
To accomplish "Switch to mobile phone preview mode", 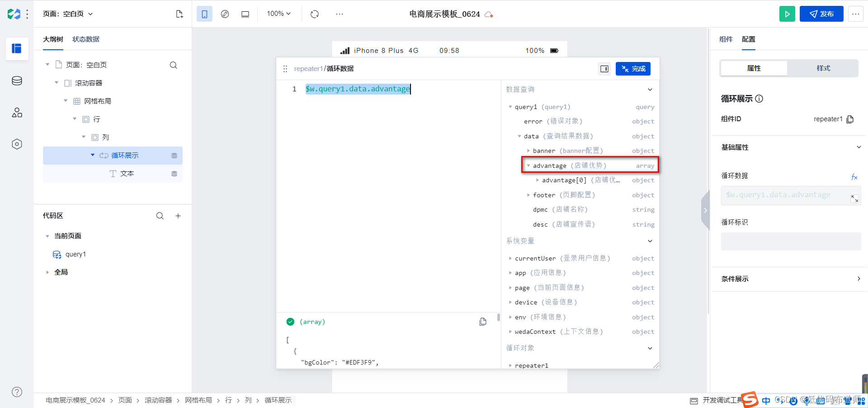I will click(204, 14).
